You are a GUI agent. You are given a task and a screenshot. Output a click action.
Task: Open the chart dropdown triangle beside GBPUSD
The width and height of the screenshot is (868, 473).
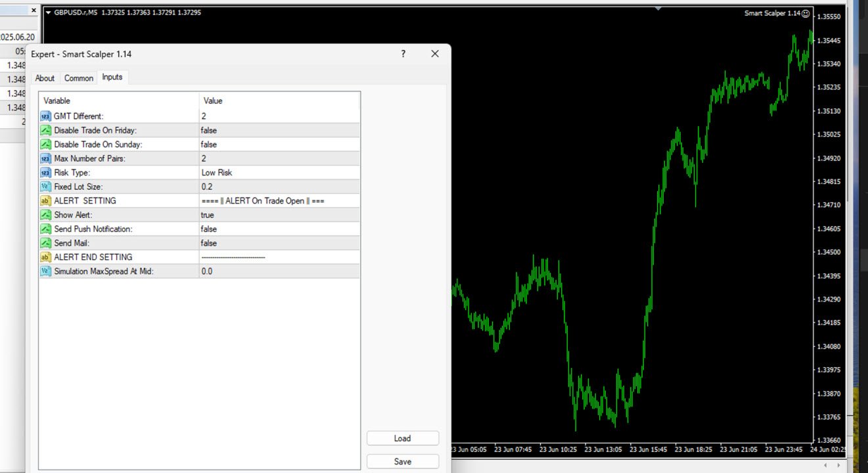point(49,12)
